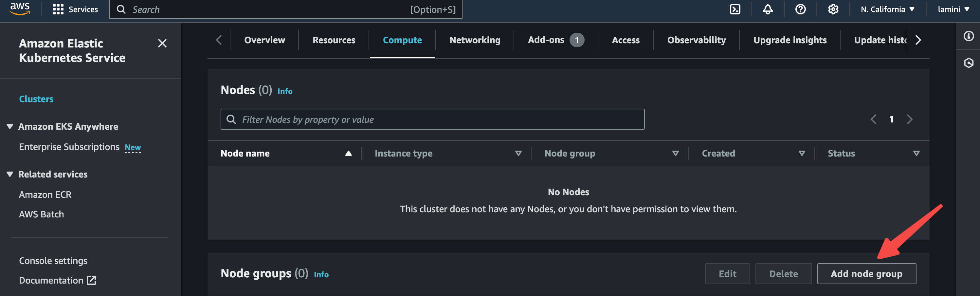Open the settings gear icon
The image size is (980, 296).
click(x=833, y=9)
